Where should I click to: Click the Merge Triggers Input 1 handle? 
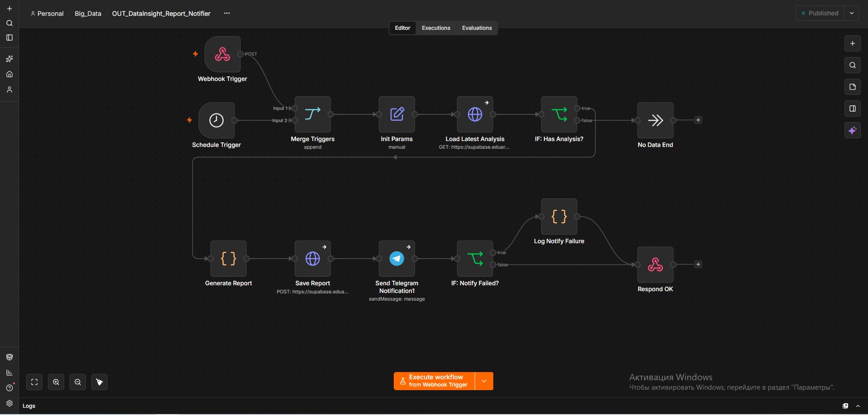tap(295, 108)
